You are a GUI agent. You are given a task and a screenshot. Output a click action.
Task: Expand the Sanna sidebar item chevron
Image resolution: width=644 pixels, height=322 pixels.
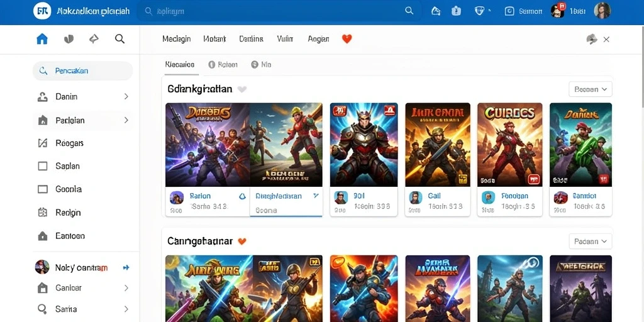pos(126,309)
